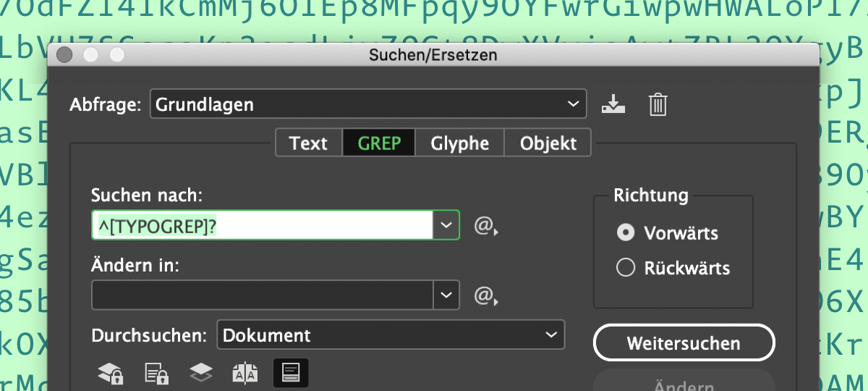Click the Ändern button
The width and height of the screenshot is (868, 391).
coord(684,382)
